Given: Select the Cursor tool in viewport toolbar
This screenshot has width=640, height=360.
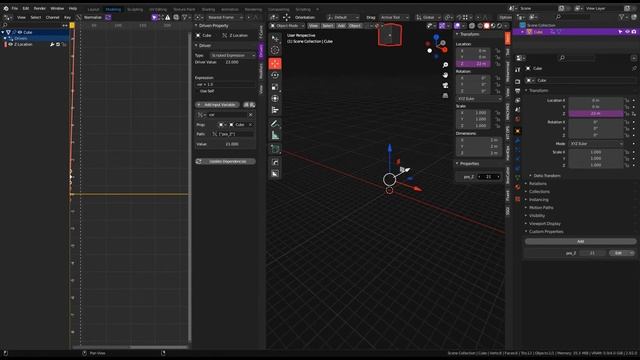Looking at the screenshot, I should tap(275, 50).
